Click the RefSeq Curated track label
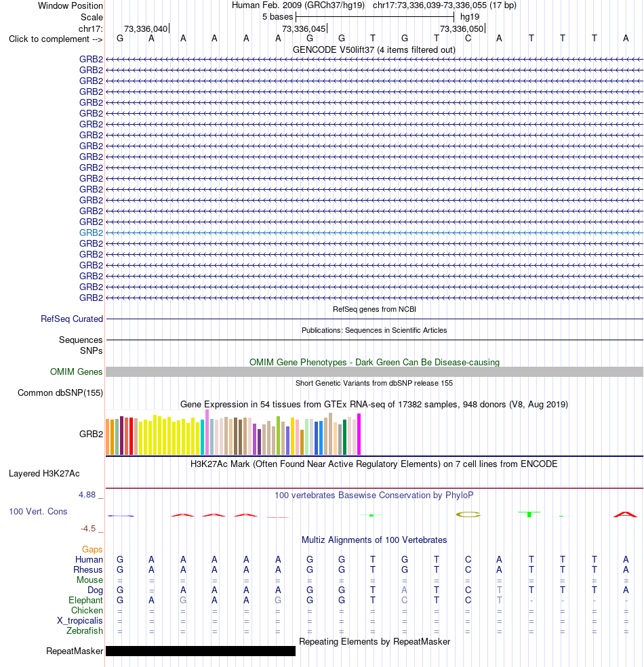Image resolution: width=644 pixels, height=667 pixels. click(72, 319)
